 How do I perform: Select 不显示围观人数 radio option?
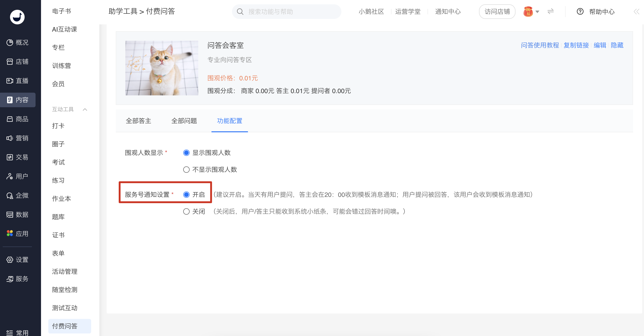186,170
